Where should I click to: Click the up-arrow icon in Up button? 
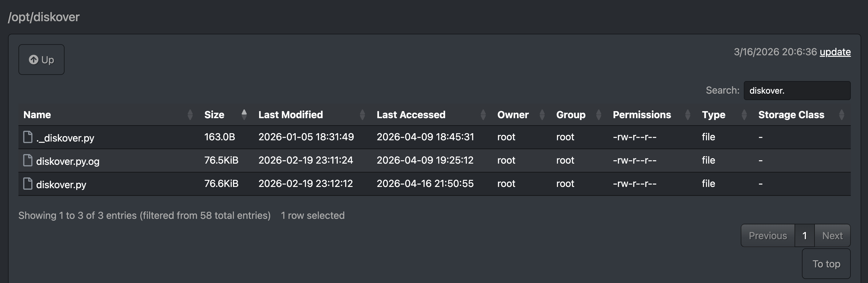(34, 60)
